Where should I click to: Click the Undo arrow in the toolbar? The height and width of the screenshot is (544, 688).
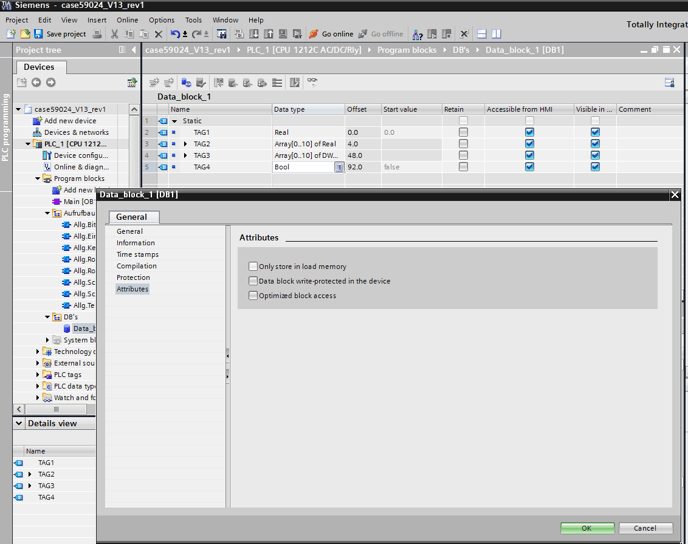(175, 34)
